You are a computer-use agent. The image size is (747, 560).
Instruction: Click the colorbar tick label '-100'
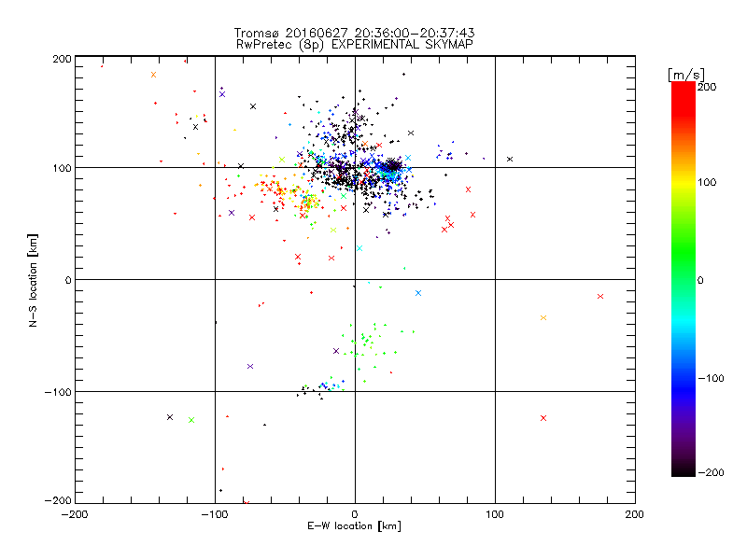point(711,378)
